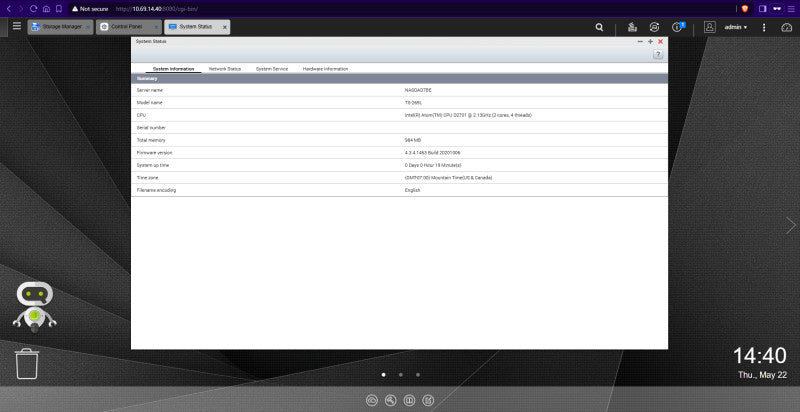Image resolution: width=800 pixels, height=412 pixels.
Task: Click the 14:40 desktop clock
Action: (x=760, y=355)
